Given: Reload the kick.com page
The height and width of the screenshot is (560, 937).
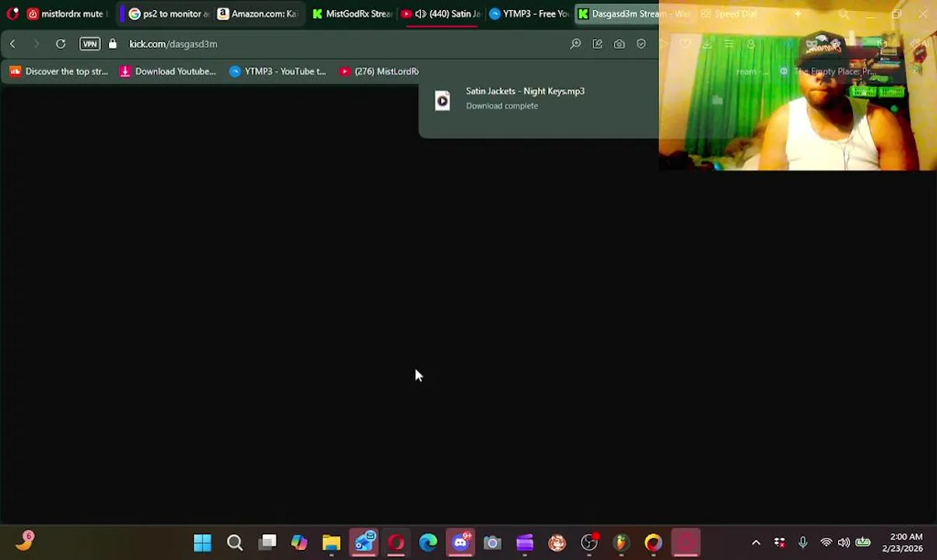Looking at the screenshot, I should point(61,44).
